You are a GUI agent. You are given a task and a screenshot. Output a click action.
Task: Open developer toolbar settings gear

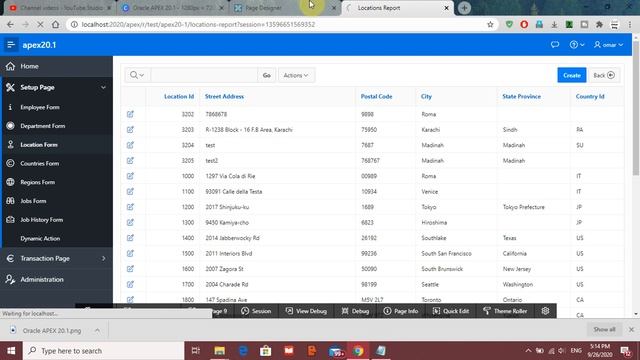point(545,311)
